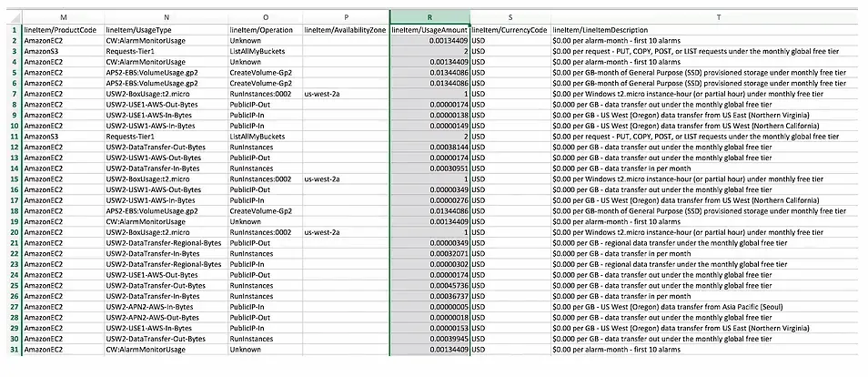Select the lineItem/ProductCode header cell

pyautogui.click(x=63, y=30)
